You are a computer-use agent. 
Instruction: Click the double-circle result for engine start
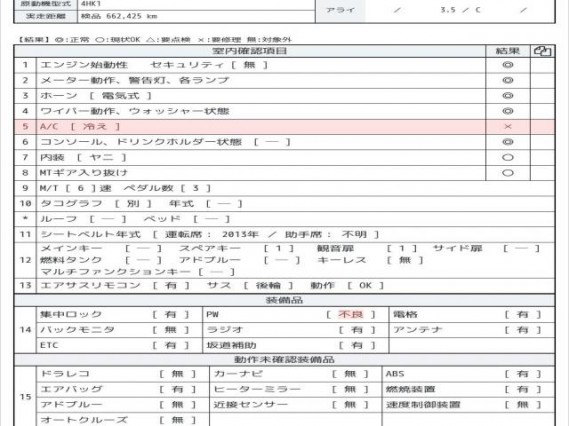point(508,65)
